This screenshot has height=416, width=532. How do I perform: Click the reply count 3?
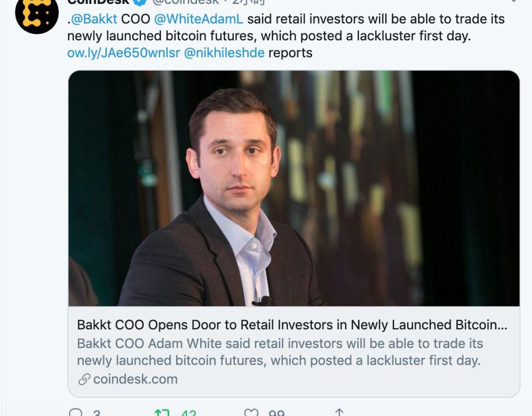(97, 413)
